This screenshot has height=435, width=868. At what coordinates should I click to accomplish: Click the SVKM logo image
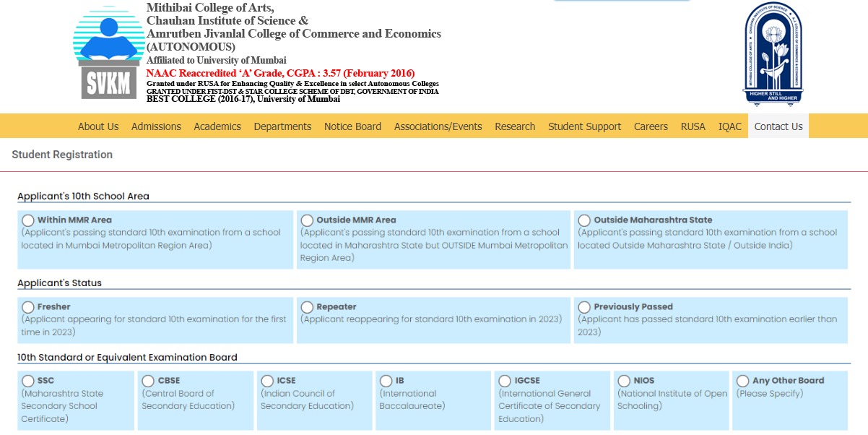(109, 54)
